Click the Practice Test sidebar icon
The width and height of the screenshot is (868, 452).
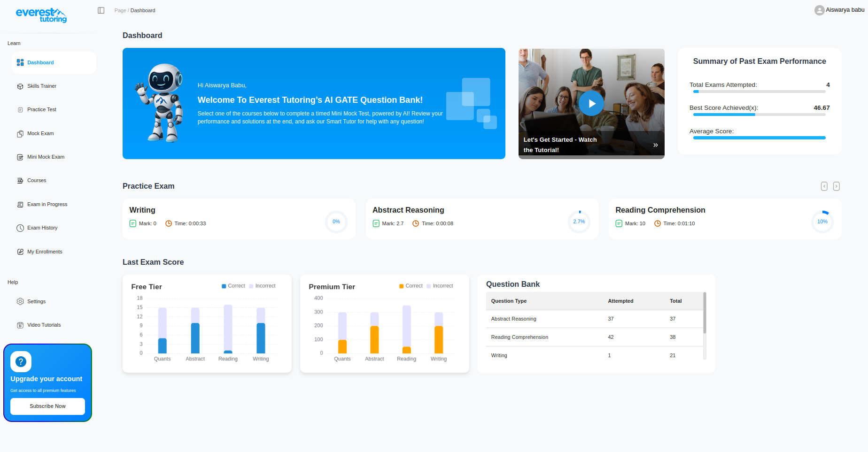pos(20,110)
